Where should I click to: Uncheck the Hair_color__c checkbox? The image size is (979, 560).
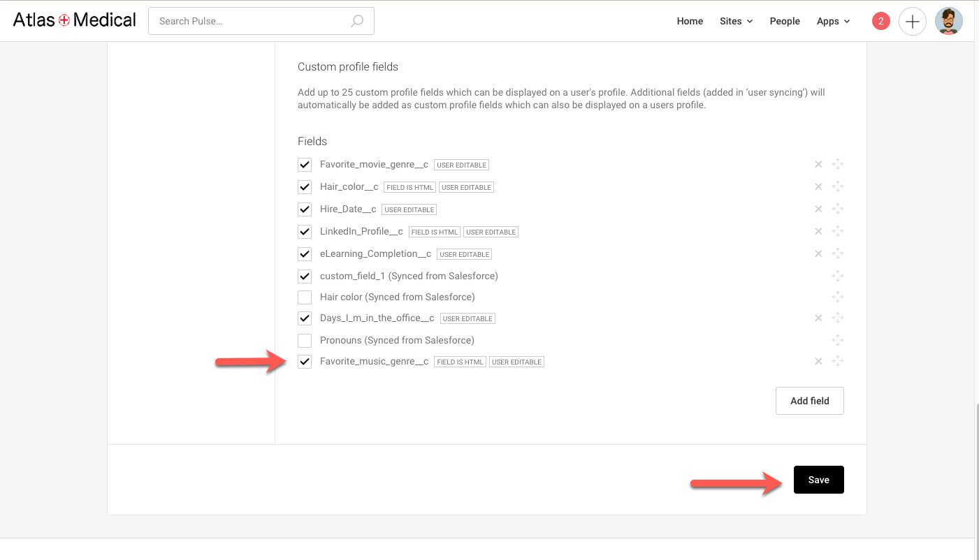[305, 187]
